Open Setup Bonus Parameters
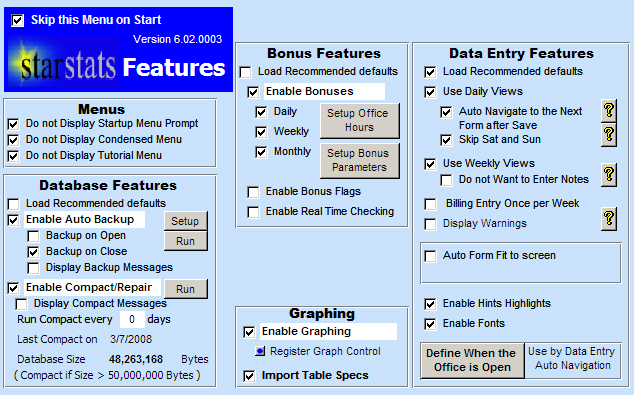This screenshot has width=634, height=395. tap(359, 160)
